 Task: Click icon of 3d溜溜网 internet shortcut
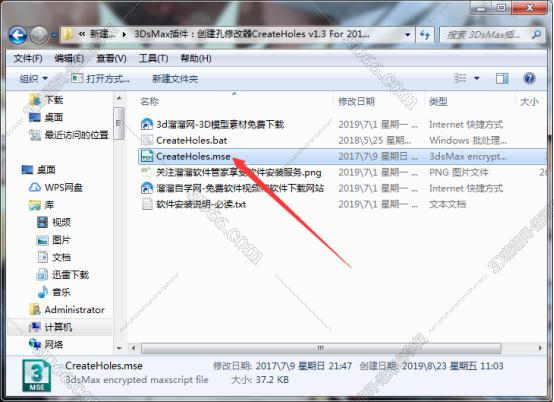tap(147, 124)
